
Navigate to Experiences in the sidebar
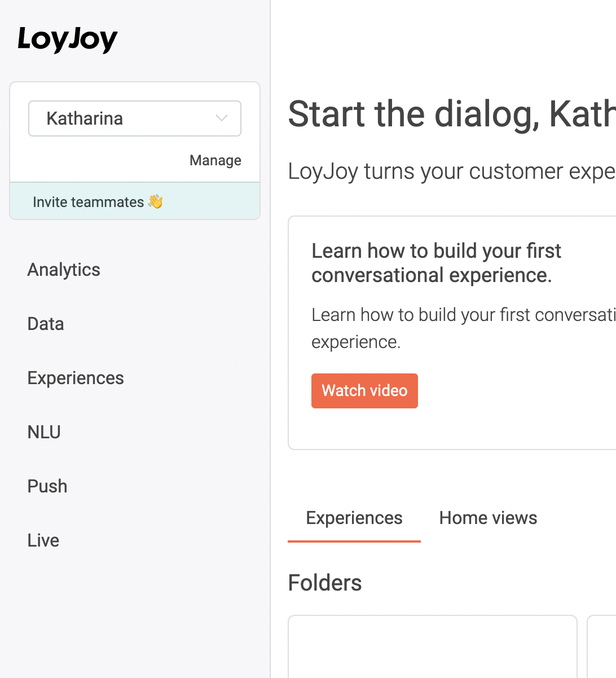pos(75,378)
